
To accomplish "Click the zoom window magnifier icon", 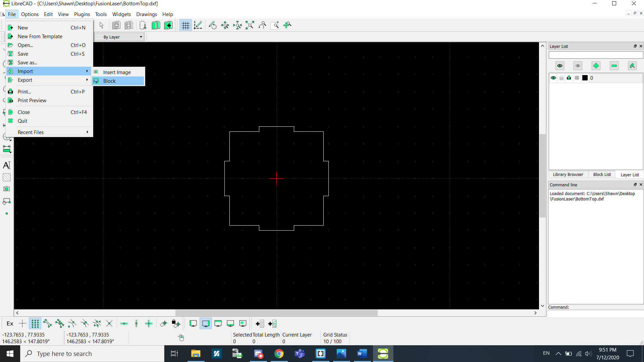I will [x=275, y=25].
